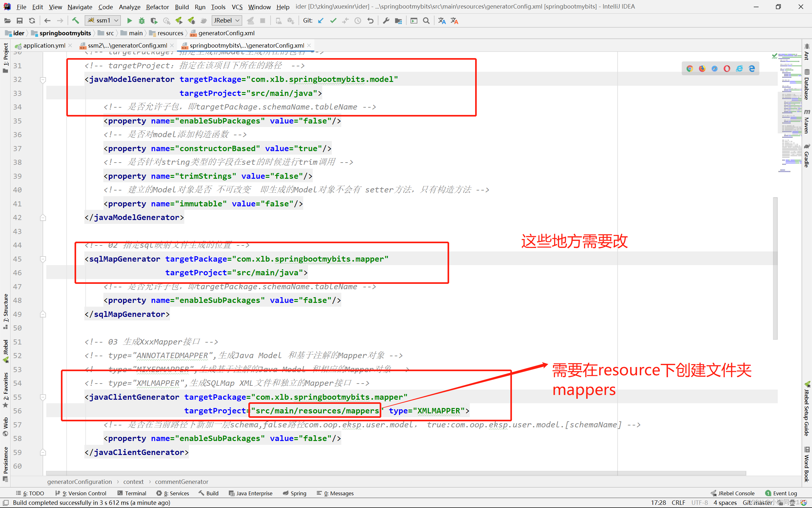The image size is (812, 508).
Task: Toggle the Maven side panel
Action: [807, 121]
